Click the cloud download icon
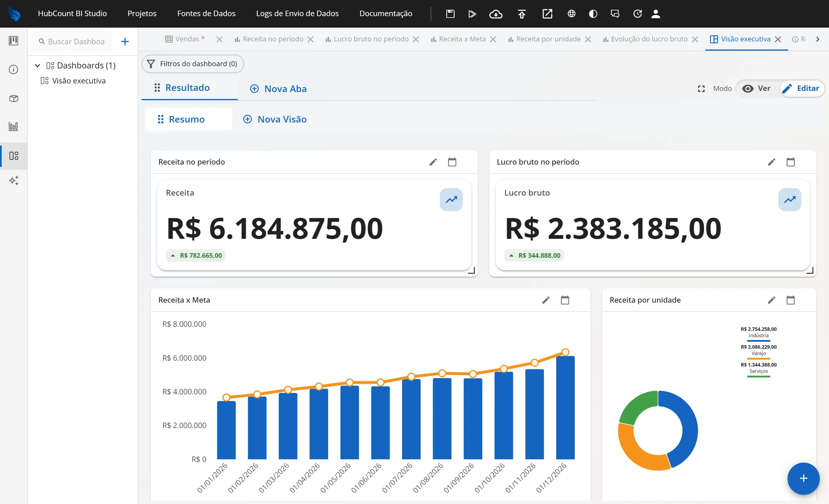 [496, 14]
